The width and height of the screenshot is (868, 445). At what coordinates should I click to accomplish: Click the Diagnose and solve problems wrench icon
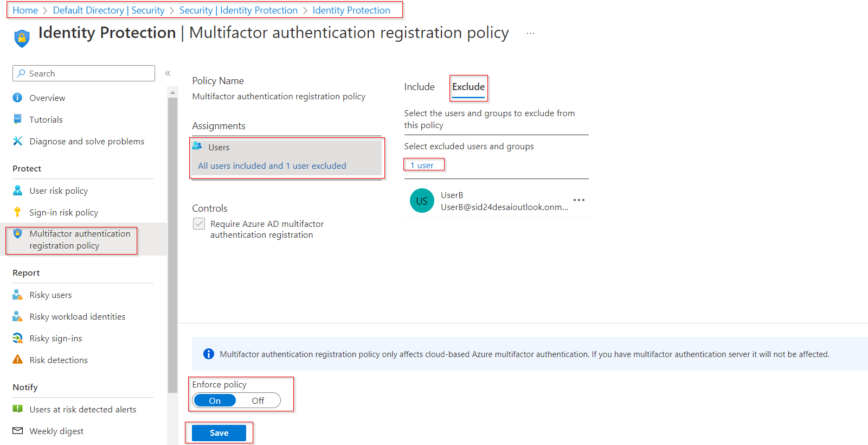[x=17, y=141]
